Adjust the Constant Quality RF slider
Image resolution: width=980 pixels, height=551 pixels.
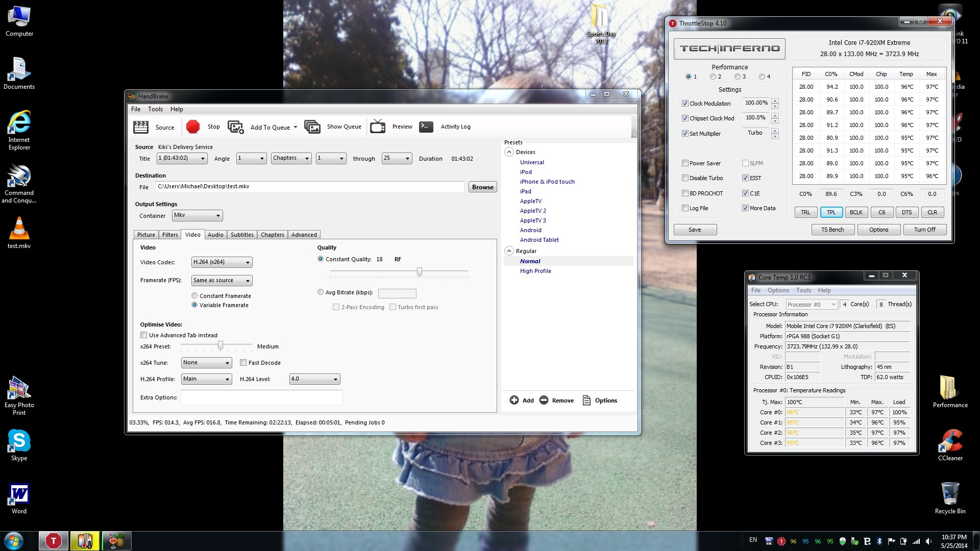pos(420,272)
